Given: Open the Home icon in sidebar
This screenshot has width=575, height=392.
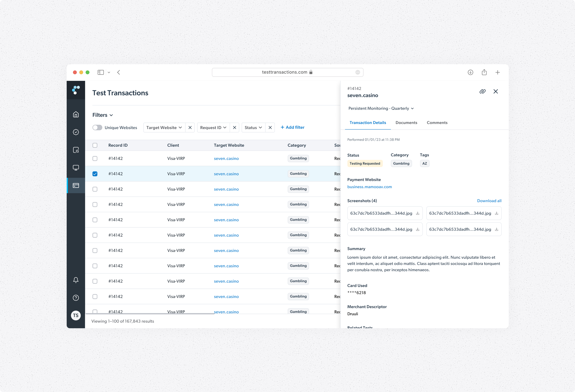Looking at the screenshot, I should pos(76,114).
